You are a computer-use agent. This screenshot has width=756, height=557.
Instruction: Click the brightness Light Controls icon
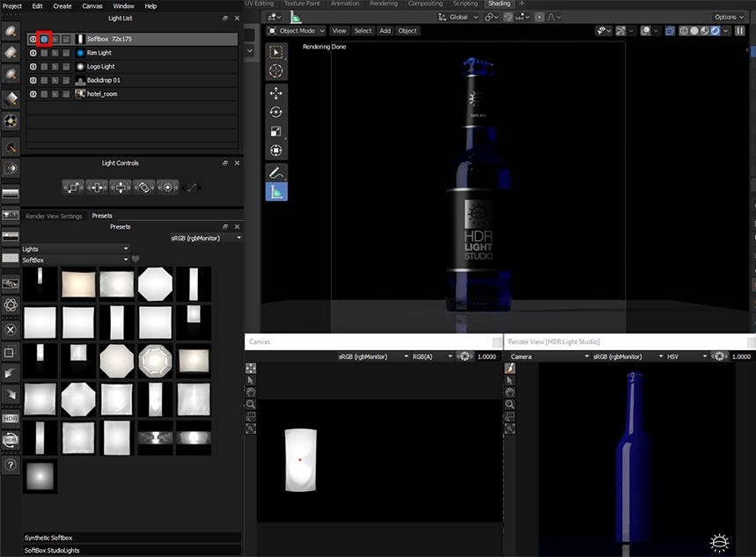[x=168, y=187]
